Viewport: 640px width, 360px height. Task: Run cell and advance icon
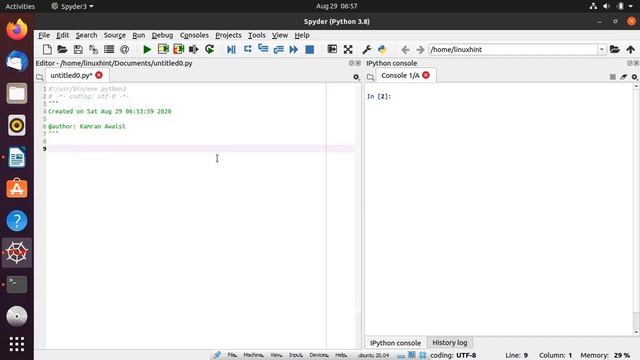tap(178, 49)
